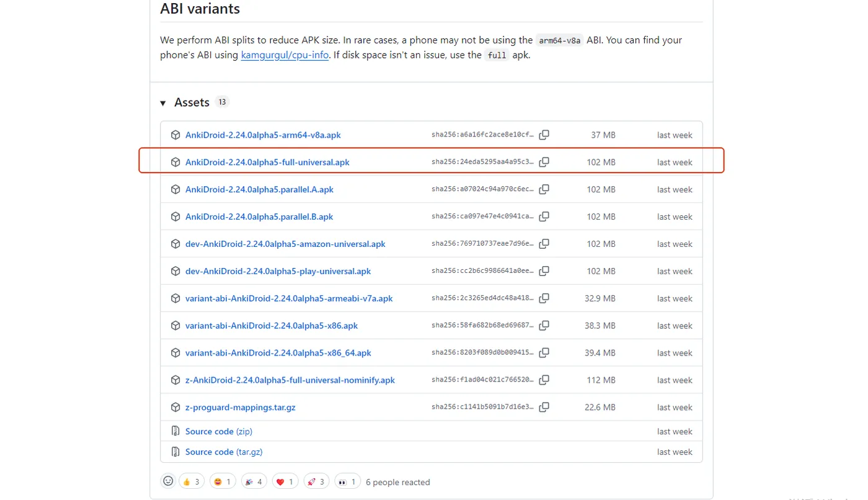Click package icon beside amazon-universal.apk
The height and width of the screenshot is (500, 868).
(x=175, y=244)
